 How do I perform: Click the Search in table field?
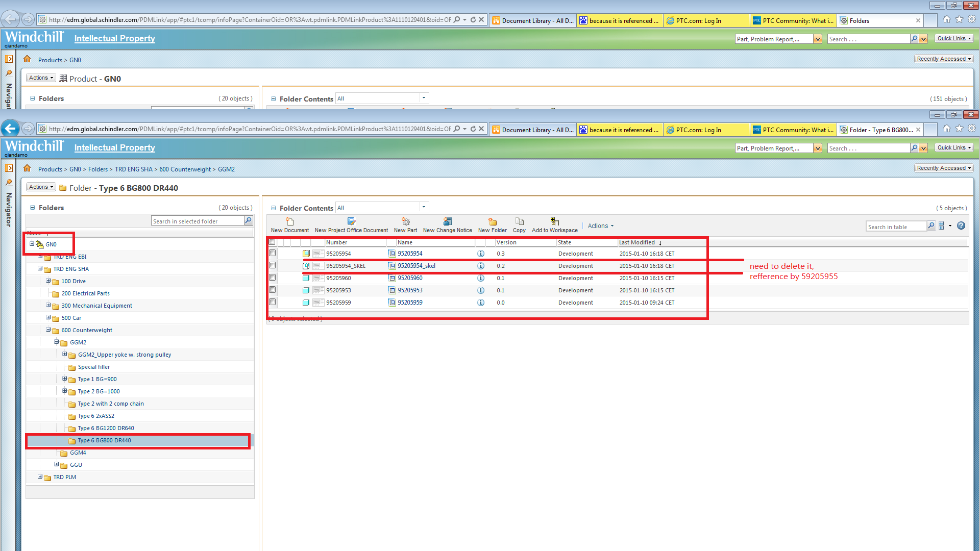[895, 227]
